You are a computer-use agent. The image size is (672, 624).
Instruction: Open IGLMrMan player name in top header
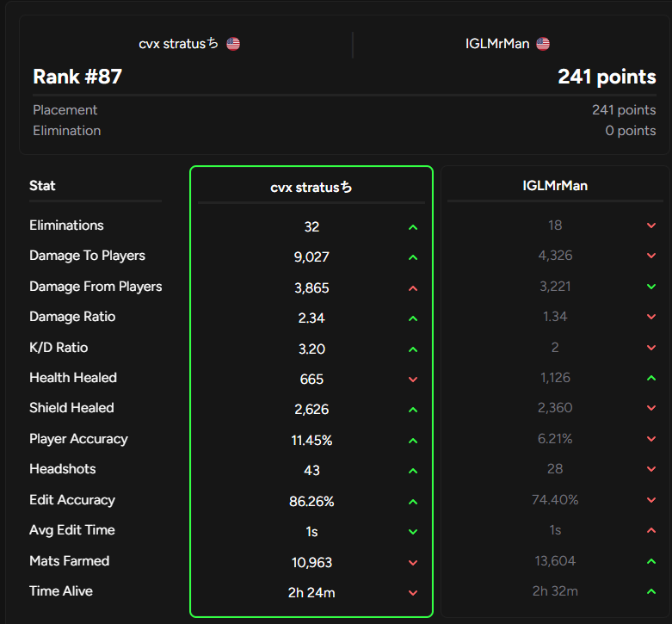pos(497,44)
